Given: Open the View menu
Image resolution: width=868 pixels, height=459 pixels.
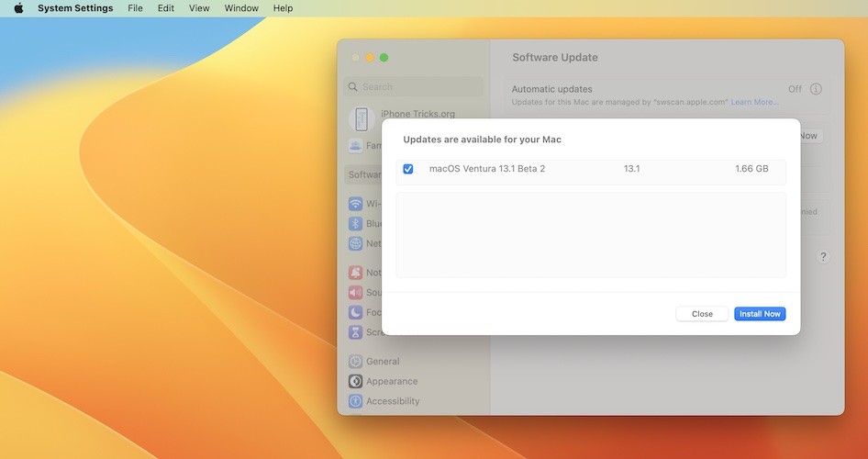Looking at the screenshot, I should click(199, 8).
